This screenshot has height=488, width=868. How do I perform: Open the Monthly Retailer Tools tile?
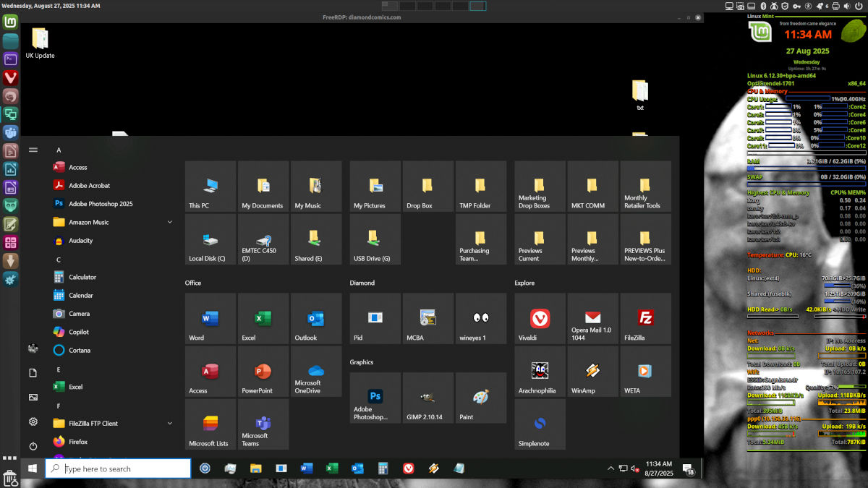[646, 187]
